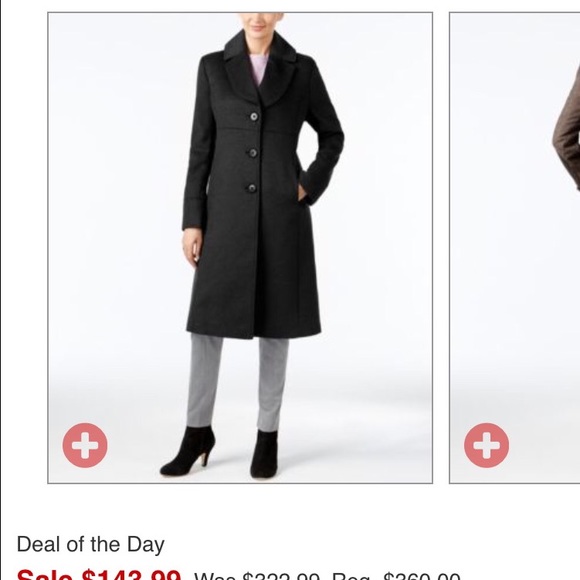Click the model's gray trousers in photo
The image size is (580, 580).
click(x=237, y=383)
